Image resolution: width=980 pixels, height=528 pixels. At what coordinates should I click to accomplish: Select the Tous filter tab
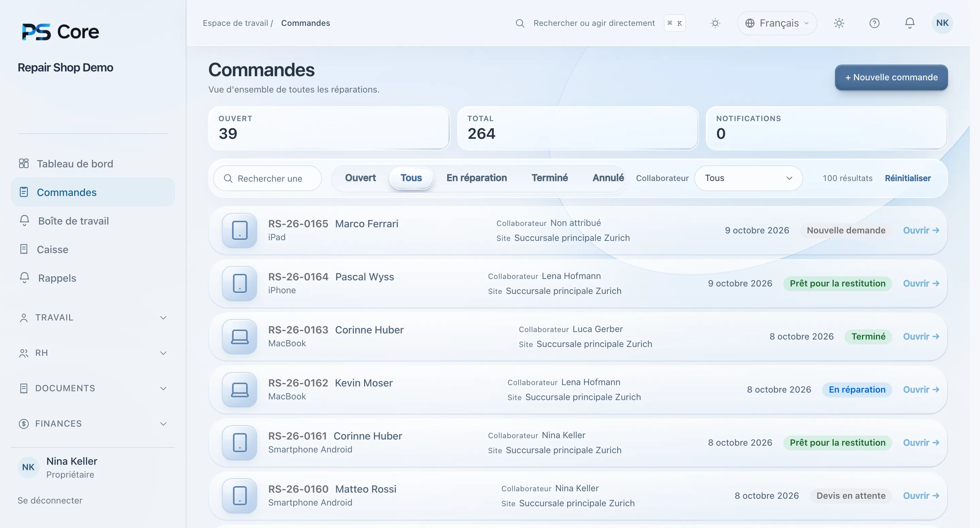point(411,178)
